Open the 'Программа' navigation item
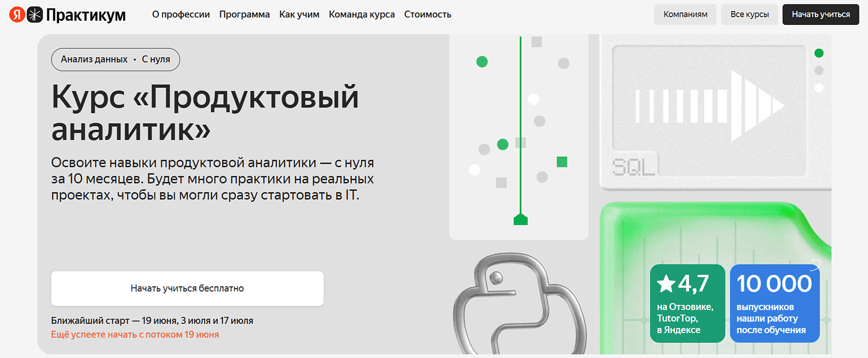The width and height of the screenshot is (868, 358). pyautogui.click(x=244, y=14)
